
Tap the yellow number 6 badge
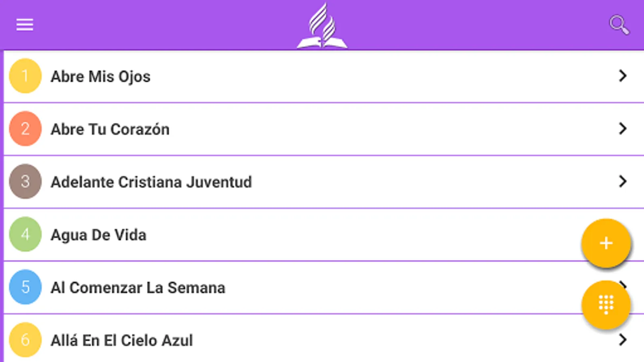25,340
